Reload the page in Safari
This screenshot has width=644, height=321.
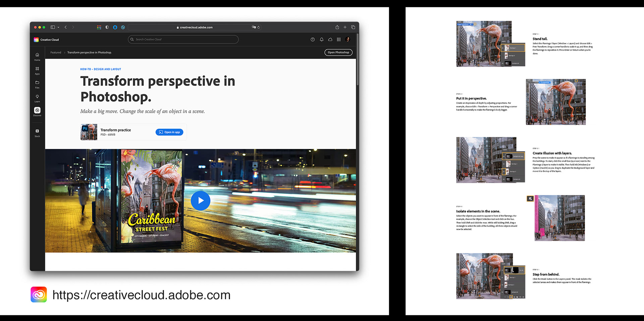point(259,27)
